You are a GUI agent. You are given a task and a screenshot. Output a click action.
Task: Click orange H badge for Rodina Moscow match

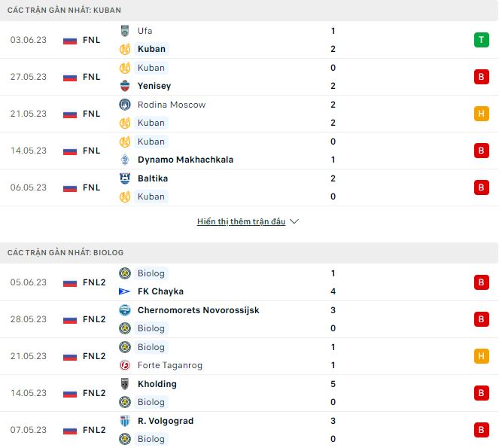(x=481, y=114)
